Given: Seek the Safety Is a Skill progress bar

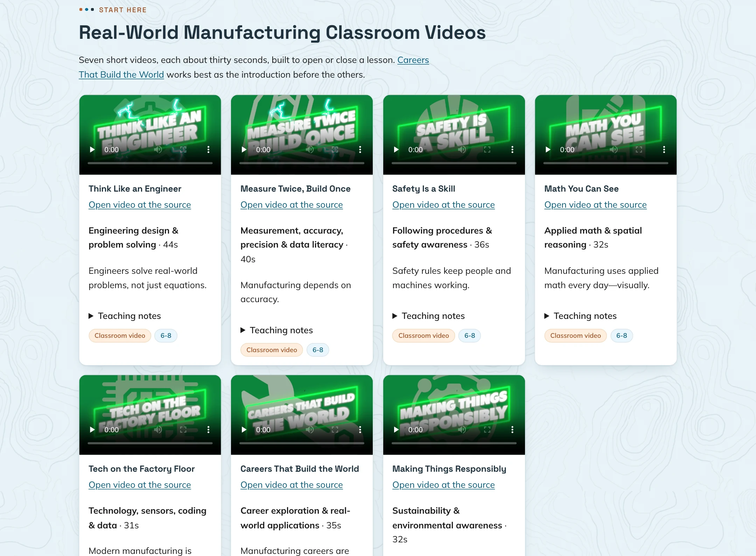Looking at the screenshot, I should [454, 163].
